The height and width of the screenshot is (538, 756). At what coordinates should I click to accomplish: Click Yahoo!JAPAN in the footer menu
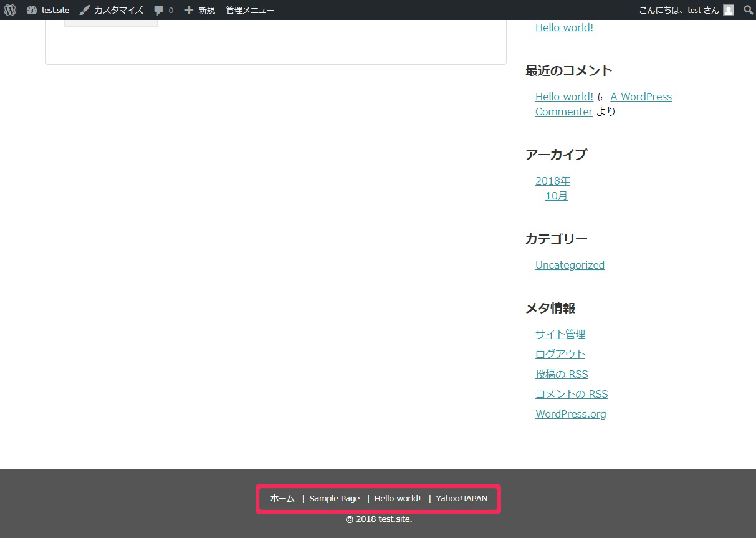[x=461, y=498]
